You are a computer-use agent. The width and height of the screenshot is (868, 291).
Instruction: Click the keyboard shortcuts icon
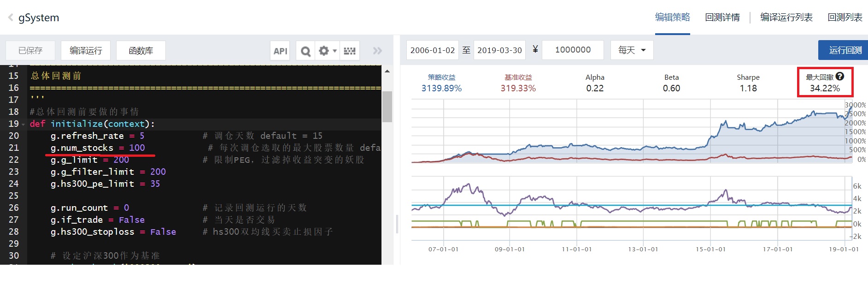pos(350,51)
